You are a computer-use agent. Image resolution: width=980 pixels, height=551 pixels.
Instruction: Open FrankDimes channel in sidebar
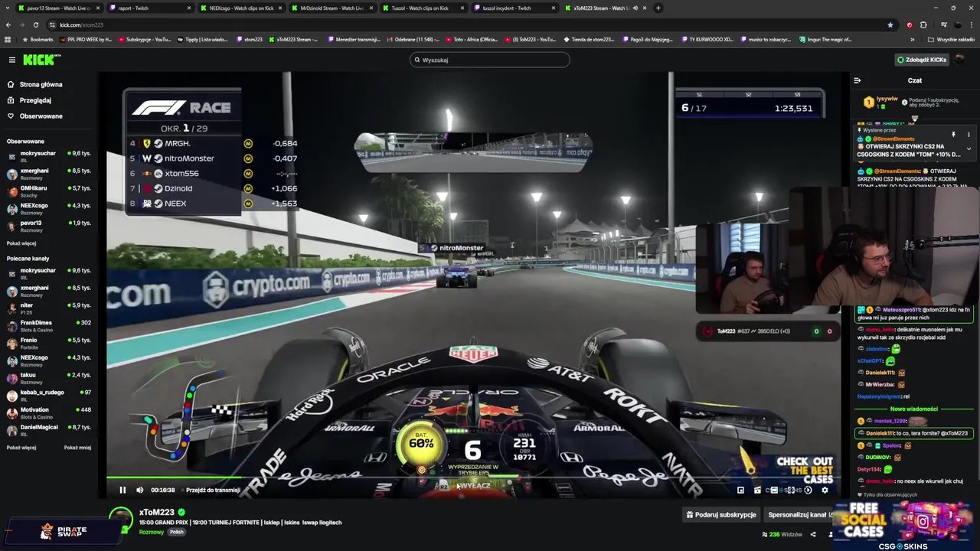click(x=49, y=325)
